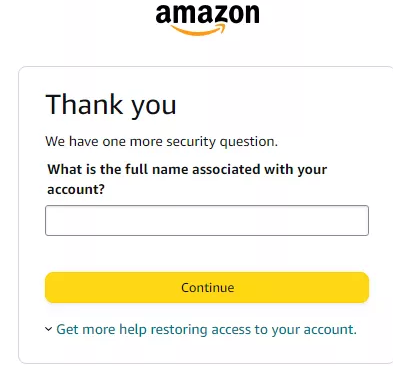This screenshot has height=366, width=393.
Task: Select the security question label text
Action: pyautogui.click(x=187, y=179)
